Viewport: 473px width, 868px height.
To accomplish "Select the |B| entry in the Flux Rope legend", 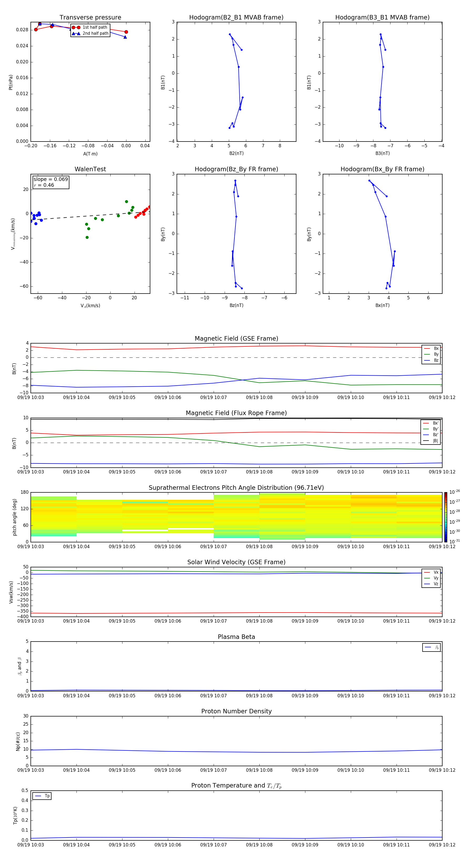I will (x=431, y=441).
